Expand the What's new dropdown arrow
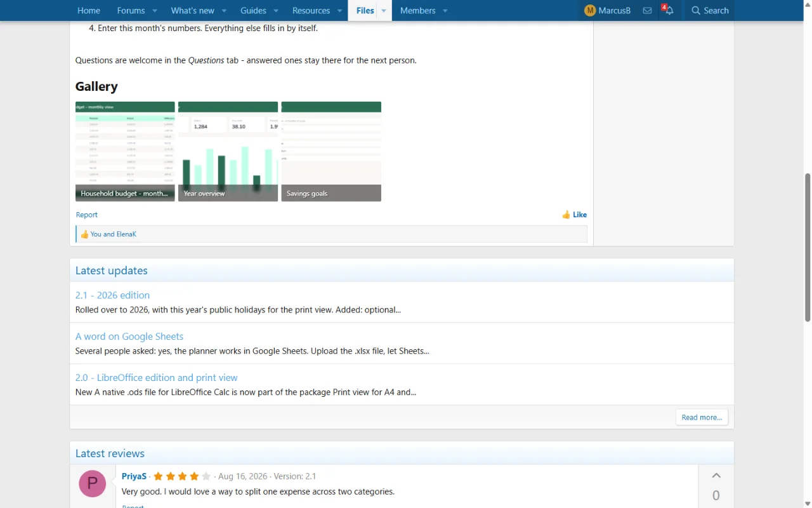 point(224,11)
